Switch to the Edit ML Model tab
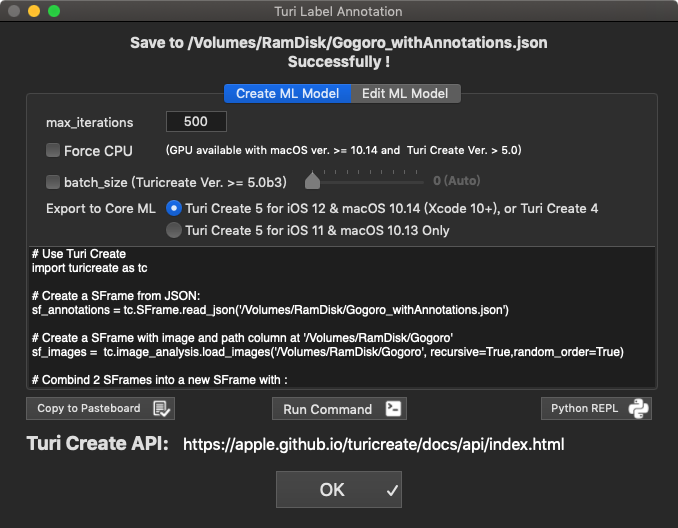 point(405,93)
